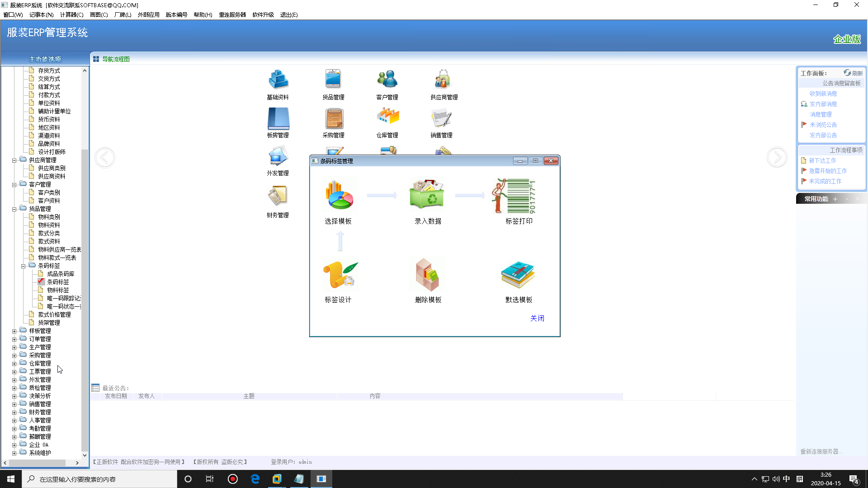The width and height of the screenshot is (868, 488).
Task: Open the 默选模板 books icon
Action: coord(518,275)
